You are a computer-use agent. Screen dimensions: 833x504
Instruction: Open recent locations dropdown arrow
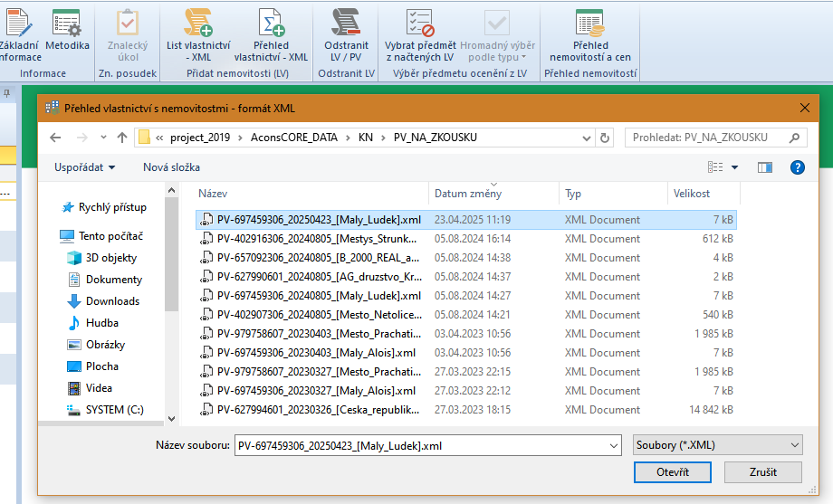point(103,138)
